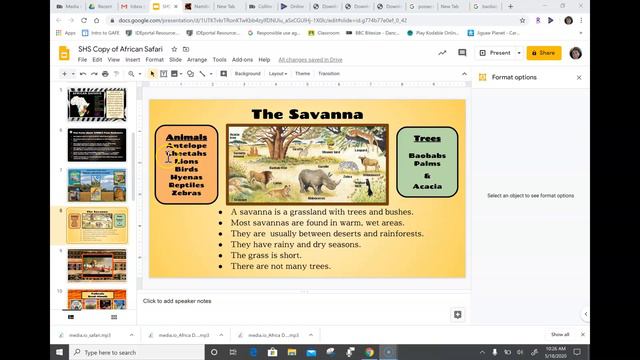Viewport: 640px width, 360px height.
Task: Print the presentation
Action: (x=105, y=74)
